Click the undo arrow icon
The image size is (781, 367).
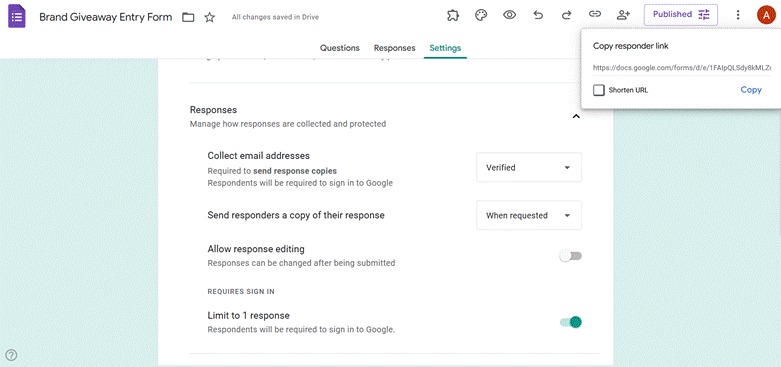538,15
